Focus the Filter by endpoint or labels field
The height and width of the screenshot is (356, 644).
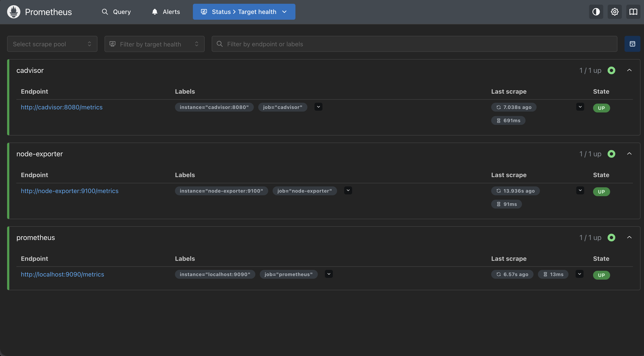(x=415, y=44)
